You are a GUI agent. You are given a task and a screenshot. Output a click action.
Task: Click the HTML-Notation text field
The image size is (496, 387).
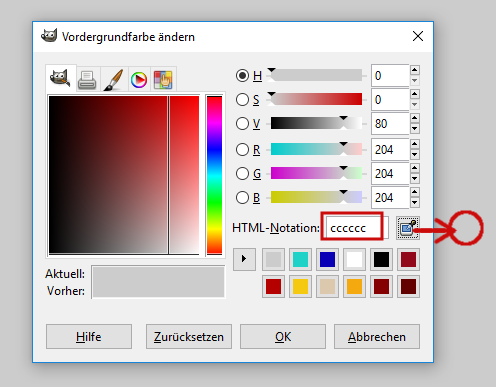pyautogui.click(x=356, y=228)
